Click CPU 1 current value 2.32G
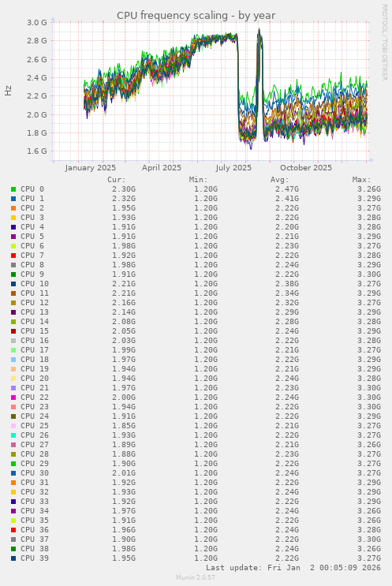This screenshot has height=586, width=392. (x=124, y=199)
